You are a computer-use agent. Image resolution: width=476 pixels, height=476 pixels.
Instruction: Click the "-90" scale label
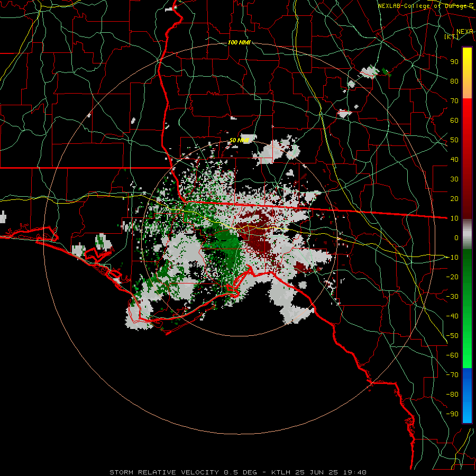[452, 414]
